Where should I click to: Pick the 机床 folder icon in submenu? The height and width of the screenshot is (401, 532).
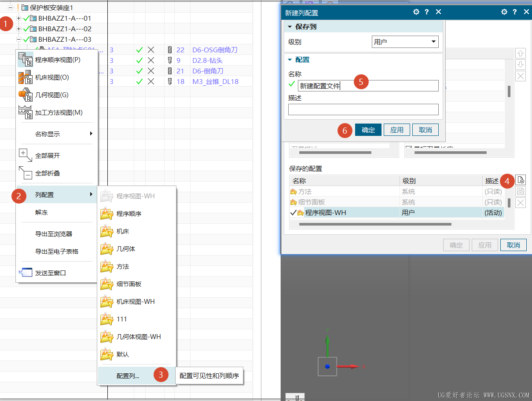pos(106,231)
